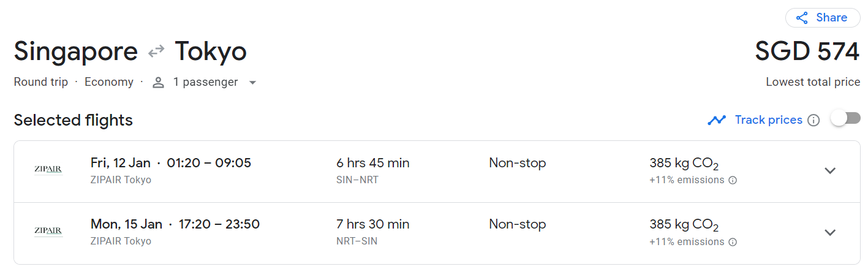
Task: Click the 1 passenger label
Action: pyautogui.click(x=205, y=82)
